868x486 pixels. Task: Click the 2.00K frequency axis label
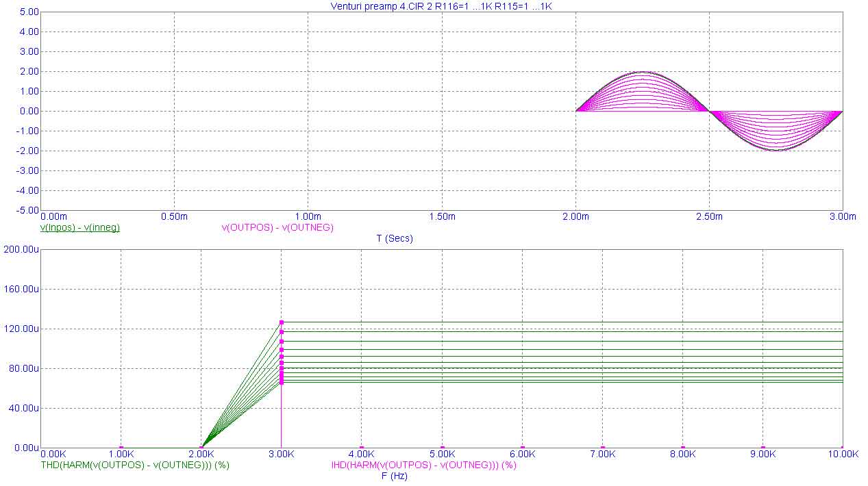[x=201, y=454]
